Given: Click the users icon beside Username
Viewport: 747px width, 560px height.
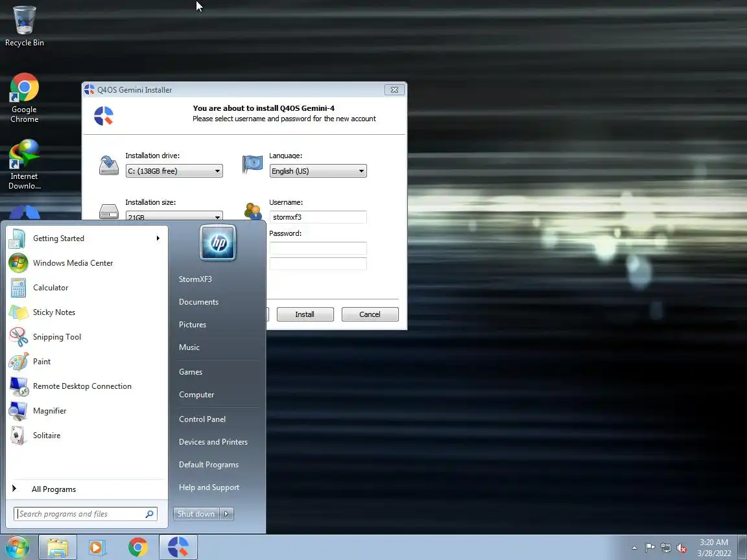Looking at the screenshot, I should click(x=253, y=211).
